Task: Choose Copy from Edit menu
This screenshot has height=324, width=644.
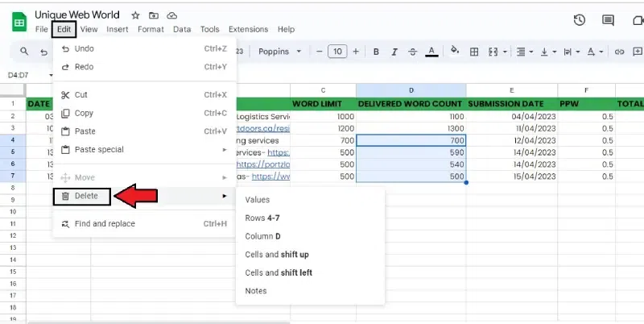Action: pos(145,113)
